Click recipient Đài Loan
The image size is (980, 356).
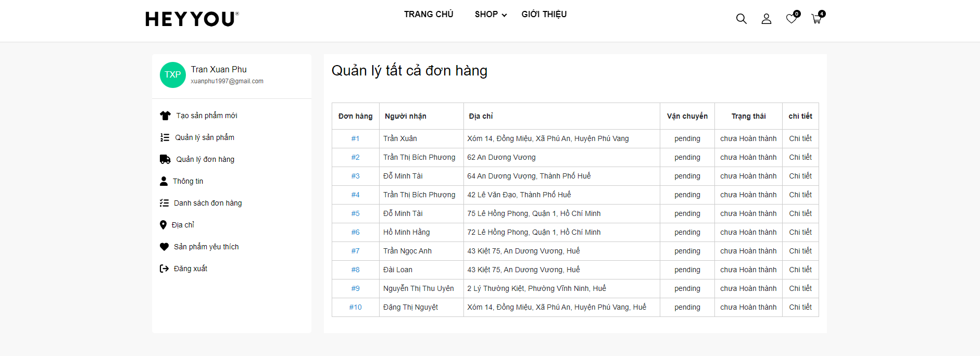(398, 270)
